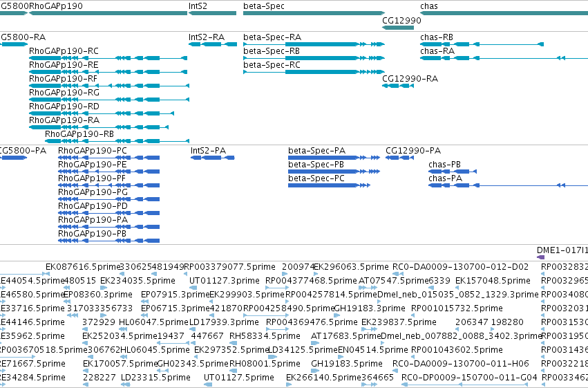Click the beta-Spec-PB protein label
588x388 pixels.
(x=316, y=165)
